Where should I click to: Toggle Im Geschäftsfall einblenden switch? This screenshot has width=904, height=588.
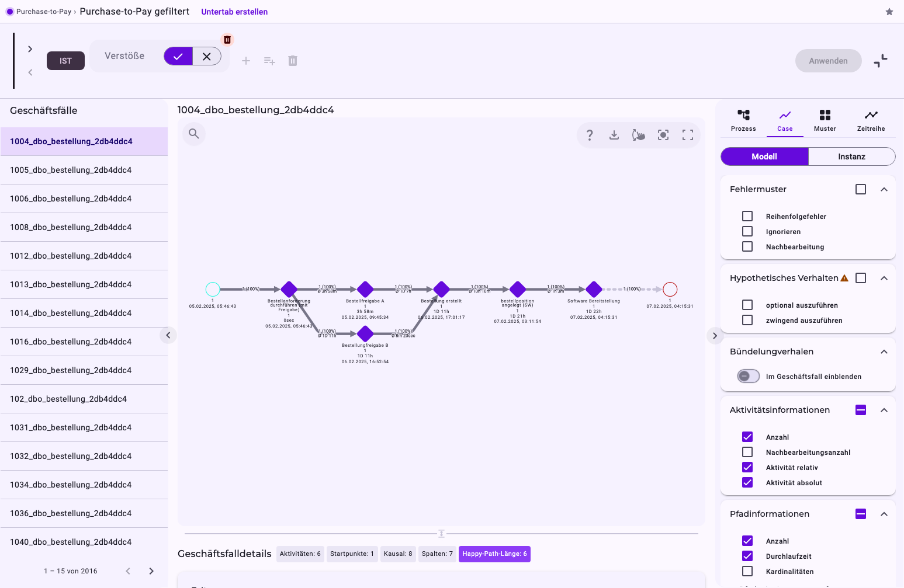click(x=748, y=376)
